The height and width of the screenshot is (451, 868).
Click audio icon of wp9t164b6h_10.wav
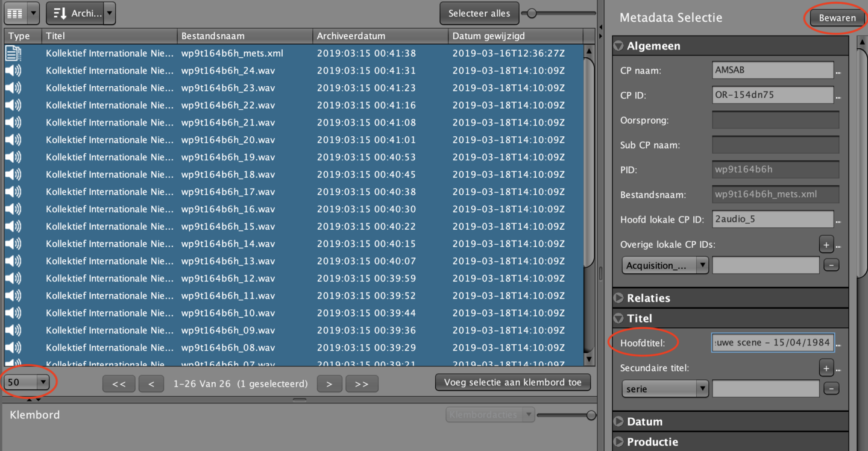(x=13, y=313)
